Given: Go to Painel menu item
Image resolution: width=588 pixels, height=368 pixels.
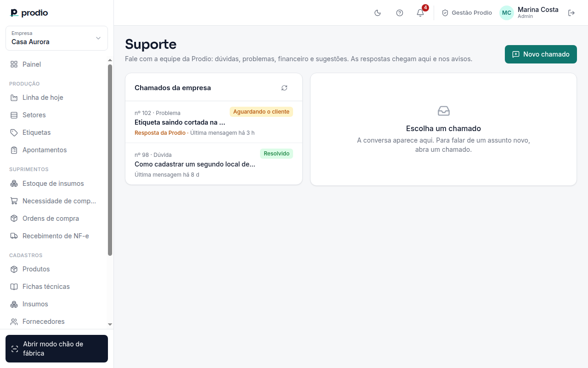Looking at the screenshot, I should click(32, 64).
